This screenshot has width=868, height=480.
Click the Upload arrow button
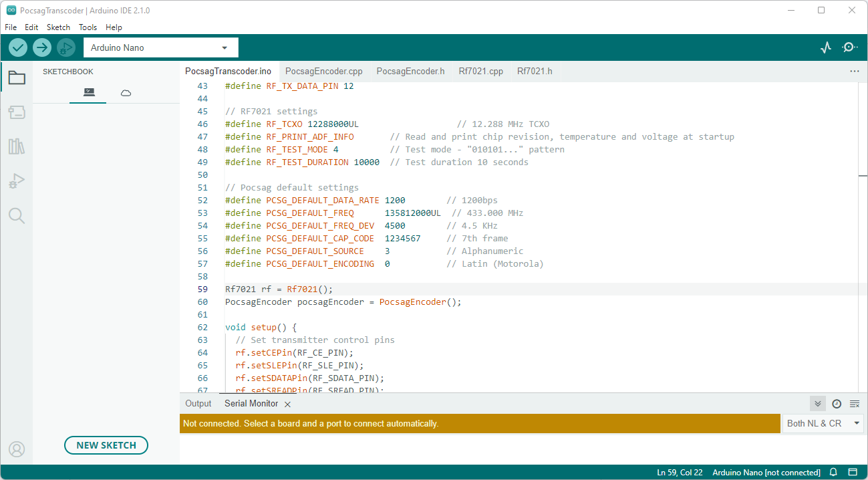42,47
